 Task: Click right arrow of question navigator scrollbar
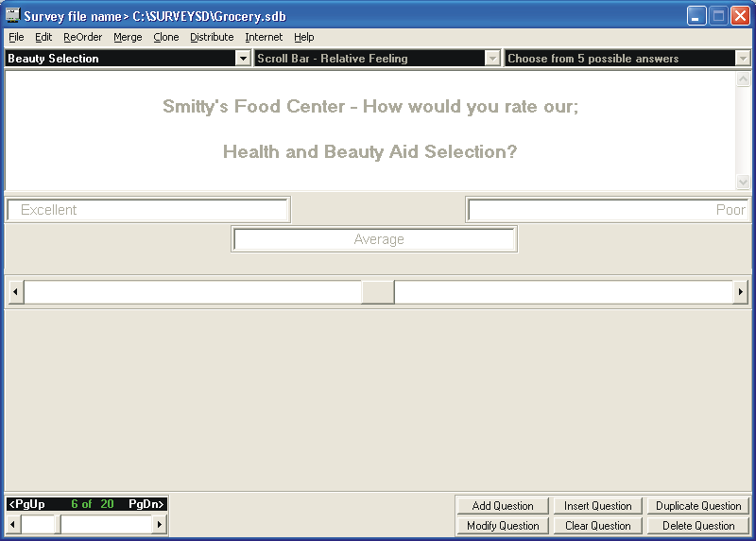click(160, 525)
